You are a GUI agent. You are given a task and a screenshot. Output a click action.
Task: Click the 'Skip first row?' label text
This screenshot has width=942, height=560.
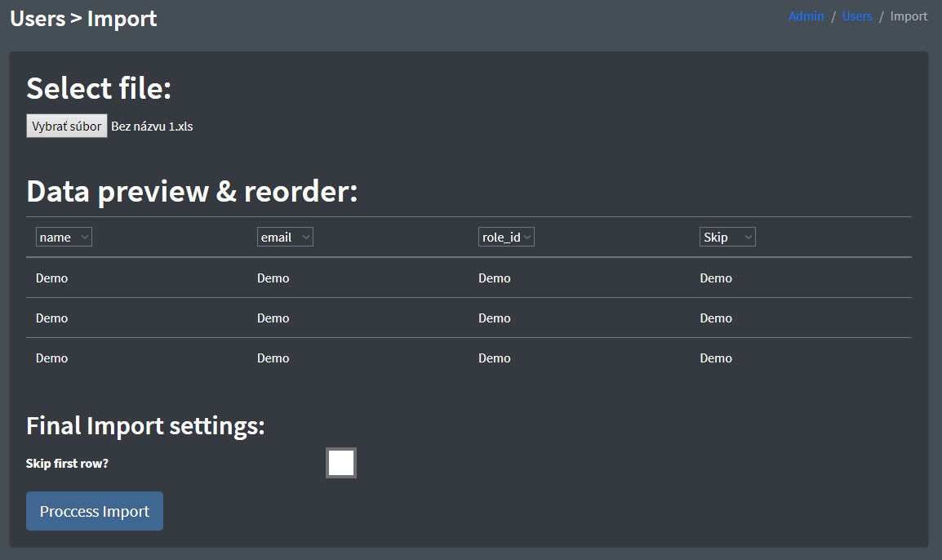click(x=67, y=464)
